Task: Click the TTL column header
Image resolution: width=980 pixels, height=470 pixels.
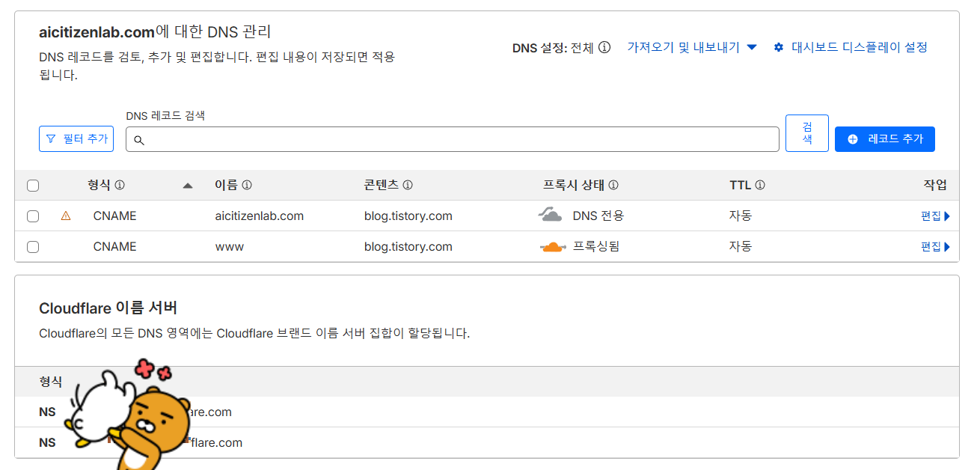Action: click(741, 185)
